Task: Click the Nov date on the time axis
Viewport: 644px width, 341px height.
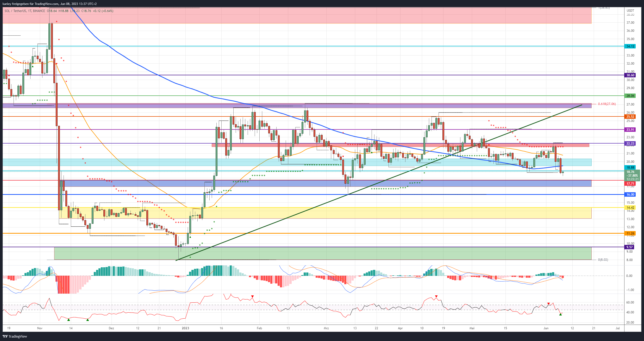Action: coord(40,328)
